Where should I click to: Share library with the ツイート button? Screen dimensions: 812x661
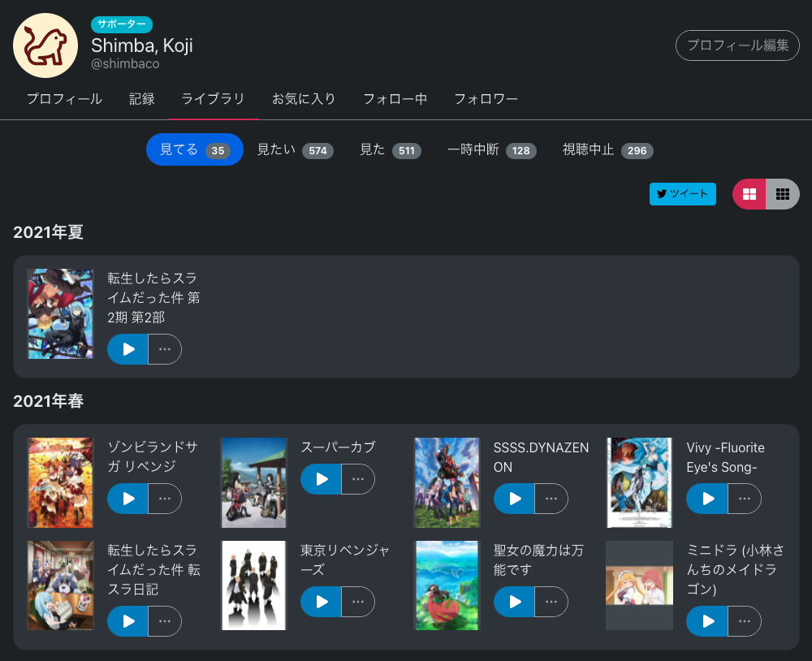tap(682, 194)
